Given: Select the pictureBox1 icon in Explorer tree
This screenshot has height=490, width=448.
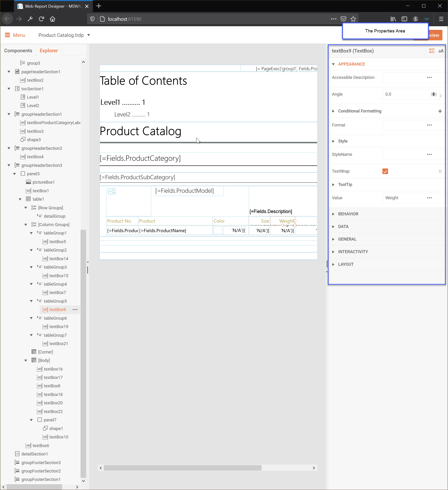Looking at the screenshot, I should click(29, 182).
